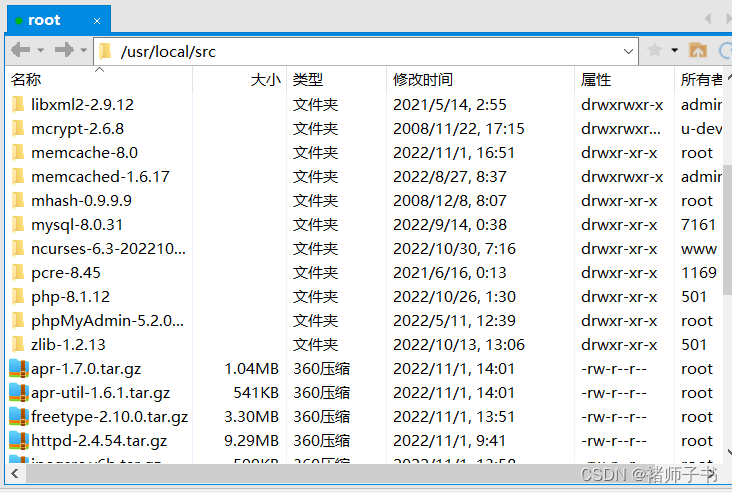Click the php-8.1.12 folder icon
The height and width of the screenshot is (493, 732).
(x=18, y=296)
